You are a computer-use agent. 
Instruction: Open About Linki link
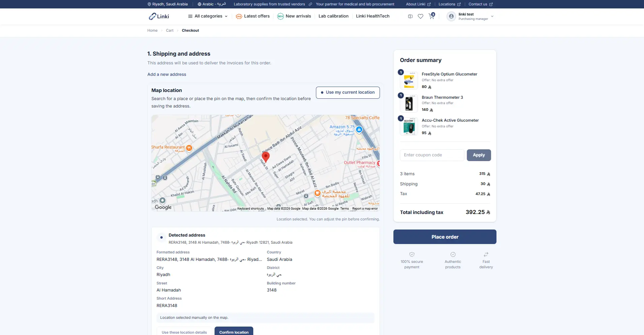click(418, 4)
